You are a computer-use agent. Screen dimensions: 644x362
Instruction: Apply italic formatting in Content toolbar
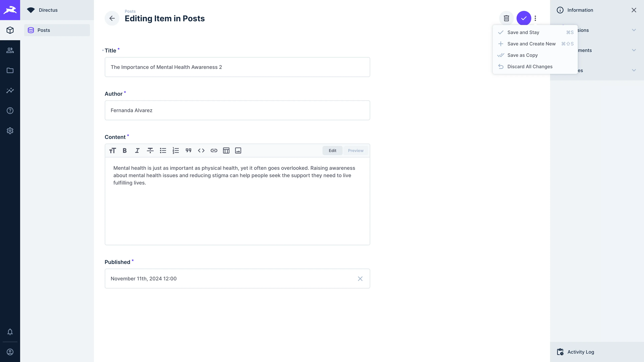[137, 150]
